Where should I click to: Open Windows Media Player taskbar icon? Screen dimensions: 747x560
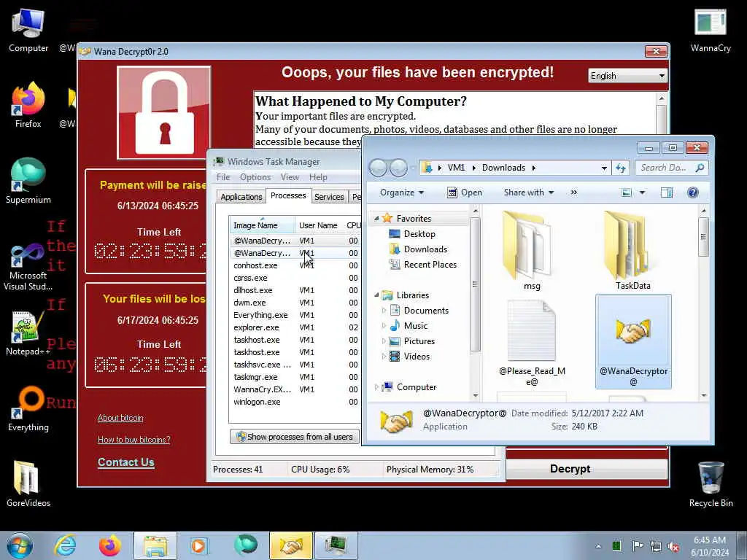(199, 545)
